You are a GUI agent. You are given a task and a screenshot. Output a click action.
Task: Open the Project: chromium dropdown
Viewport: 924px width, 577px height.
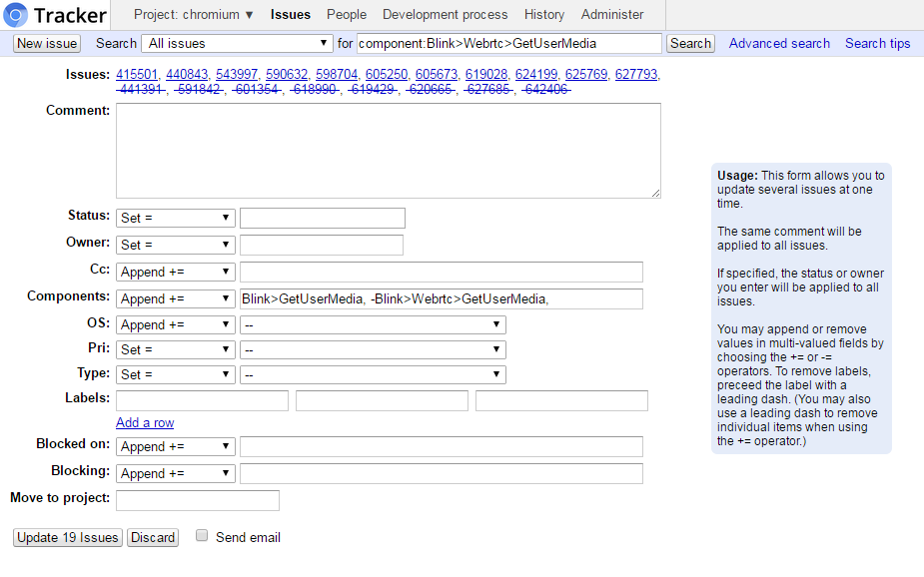[194, 15]
